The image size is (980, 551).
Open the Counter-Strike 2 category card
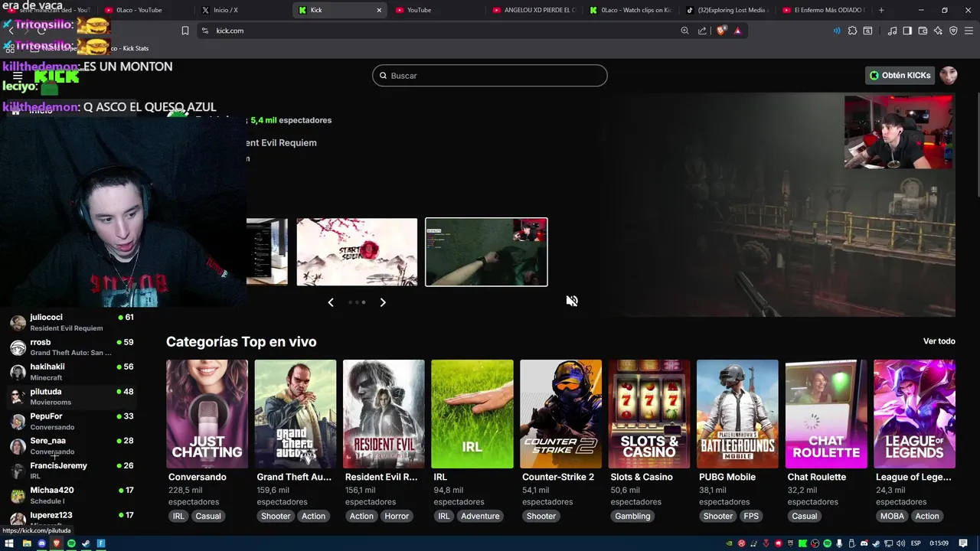coord(560,414)
